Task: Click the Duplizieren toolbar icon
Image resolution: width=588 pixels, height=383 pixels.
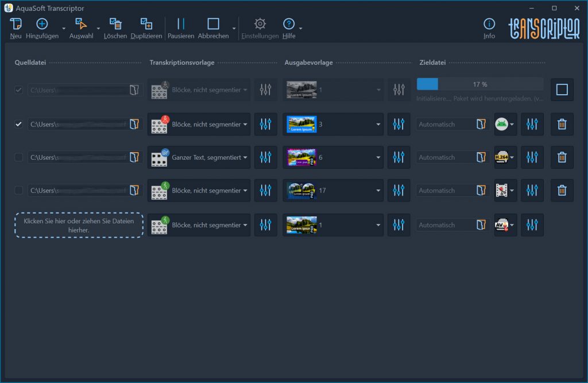Action: click(x=146, y=25)
